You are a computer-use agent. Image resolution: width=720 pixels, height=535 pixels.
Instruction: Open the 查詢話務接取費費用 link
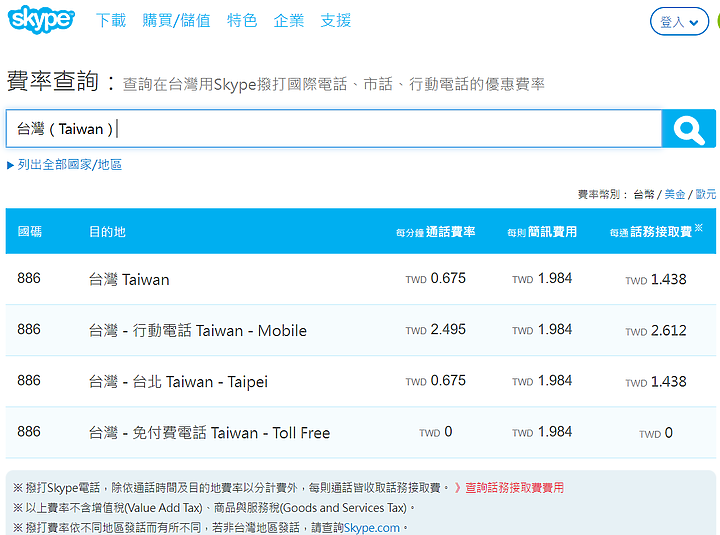tap(514, 488)
